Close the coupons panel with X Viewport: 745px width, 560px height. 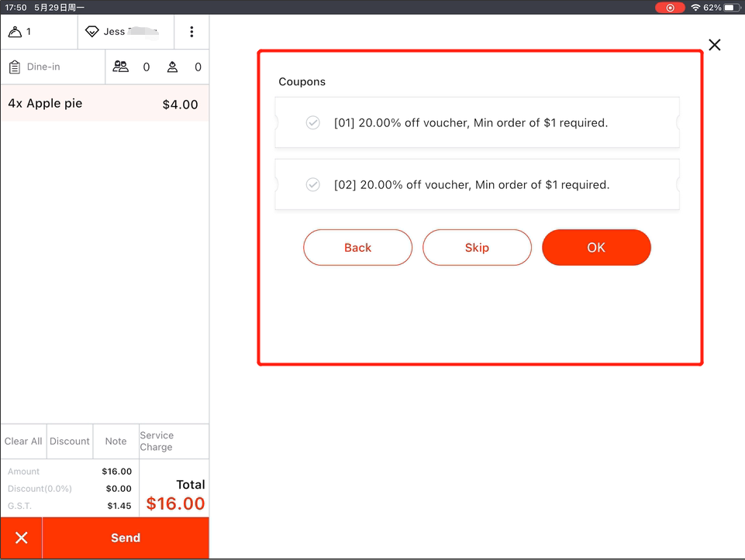pyautogui.click(x=714, y=45)
